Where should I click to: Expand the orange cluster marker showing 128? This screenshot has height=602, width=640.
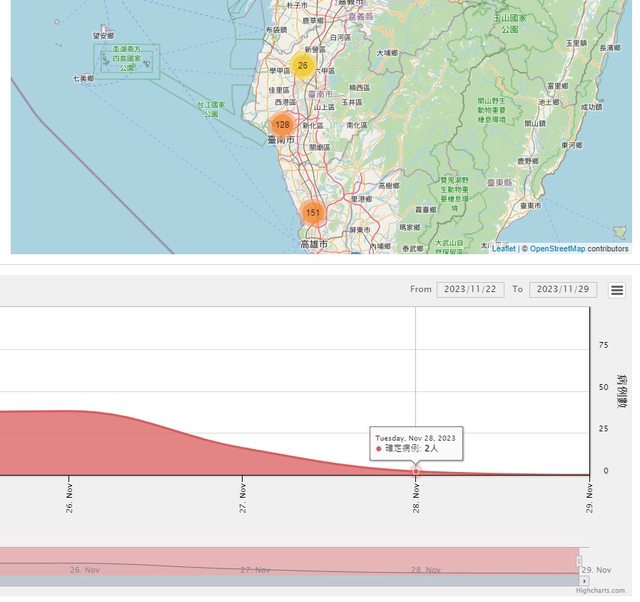[x=282, y=125]
